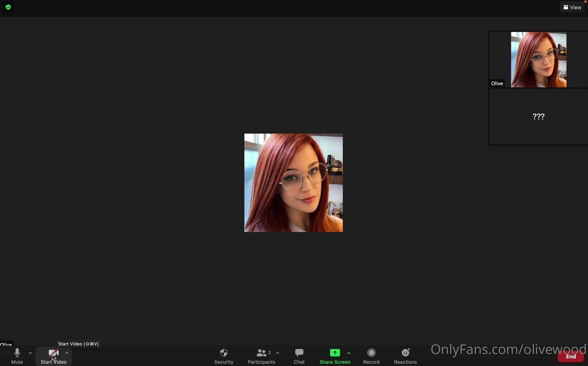Open the Chat panel
This screenshot has width=588, height=366.
[299, 356]
